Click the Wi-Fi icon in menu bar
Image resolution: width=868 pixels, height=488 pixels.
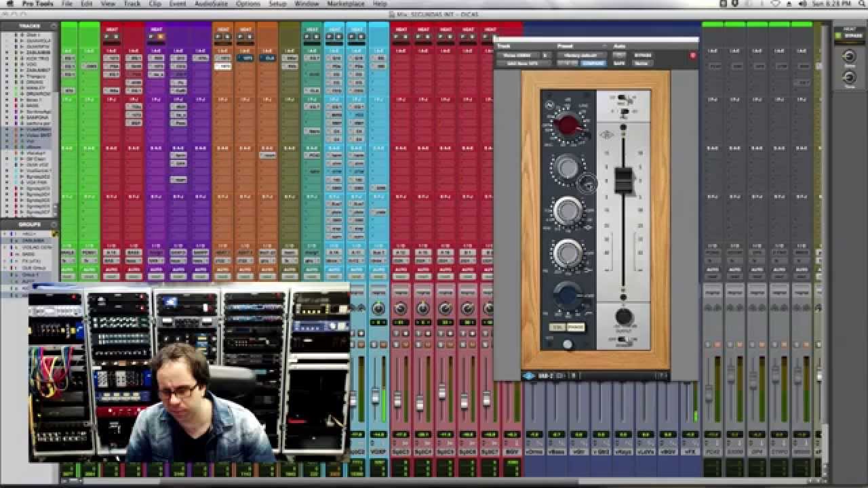pyautogui.click(x=776, y=3)
